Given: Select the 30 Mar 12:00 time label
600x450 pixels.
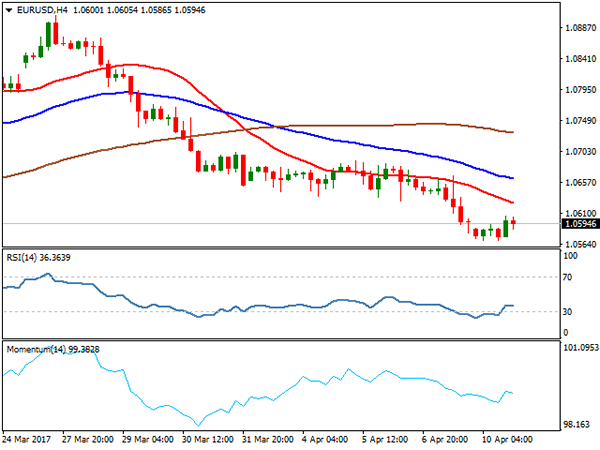Looking at the screenshot, I should [207, 439].
